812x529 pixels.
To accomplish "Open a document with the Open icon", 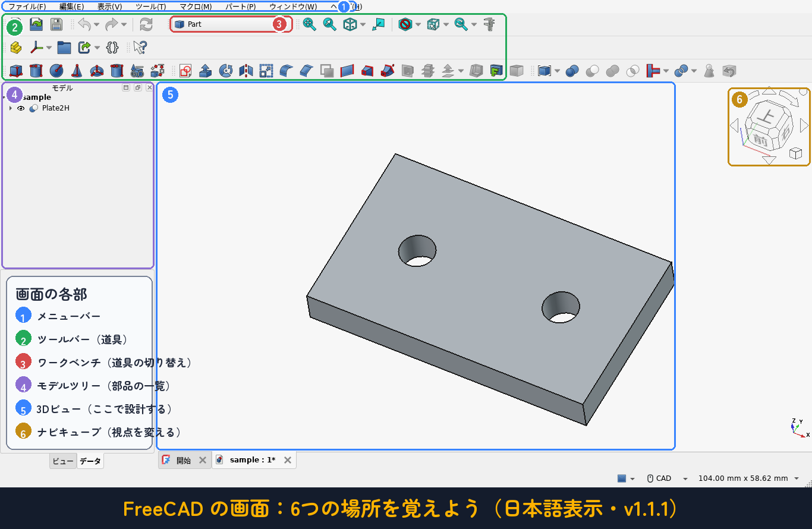I will point(36,24).
